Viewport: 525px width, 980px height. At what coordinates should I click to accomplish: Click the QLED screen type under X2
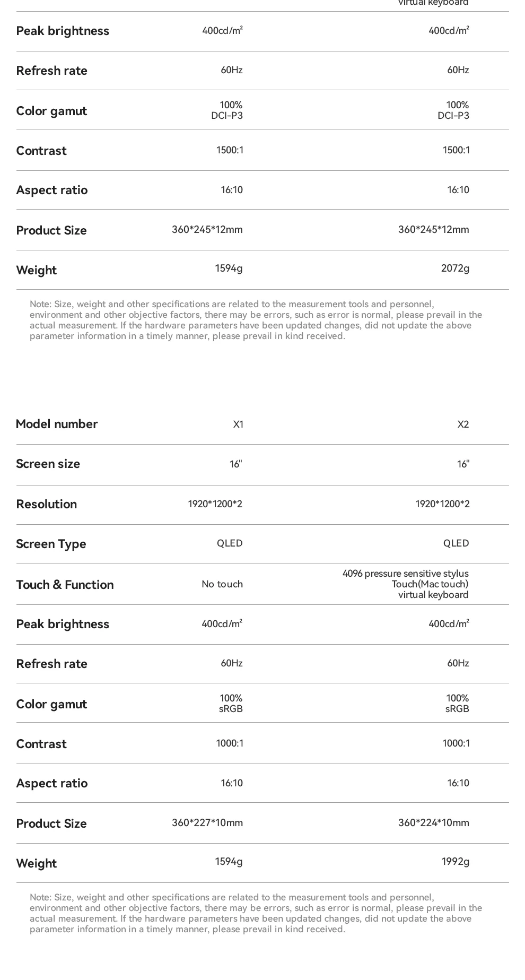coord(456,543)
